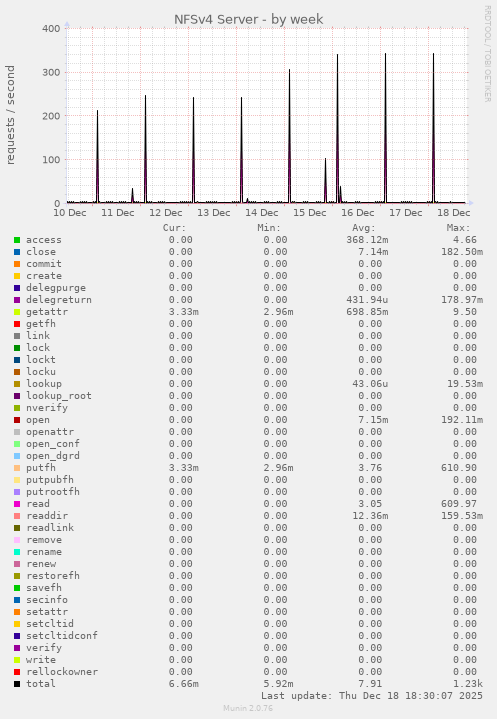Click the open max value 192.11m
Viewport: 497px width, 719px height.
click(462, 420)
